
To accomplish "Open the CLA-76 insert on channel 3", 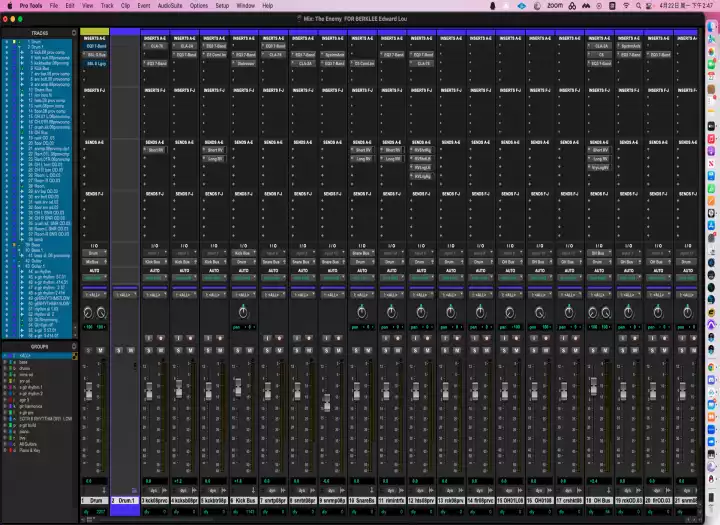I will coord(155,46).
